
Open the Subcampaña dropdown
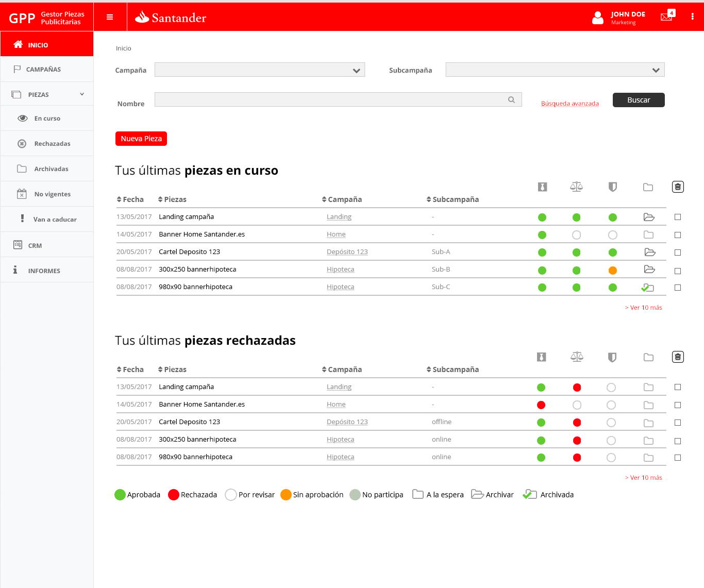(x=555, y=70)
